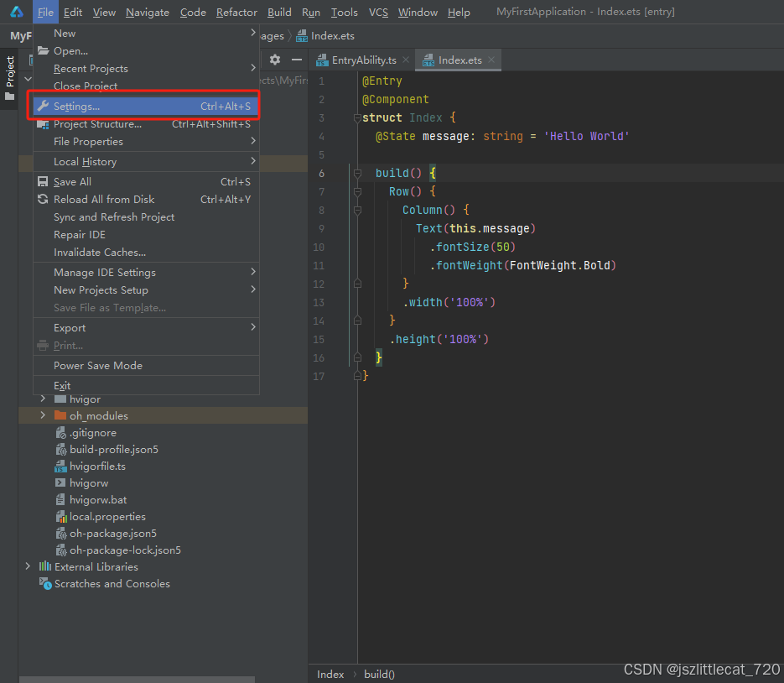The width and height of the screenshot is (784, 683).
Task: Open hvigorfile.ts in the project tree
Action: click(x=97, y=467)
